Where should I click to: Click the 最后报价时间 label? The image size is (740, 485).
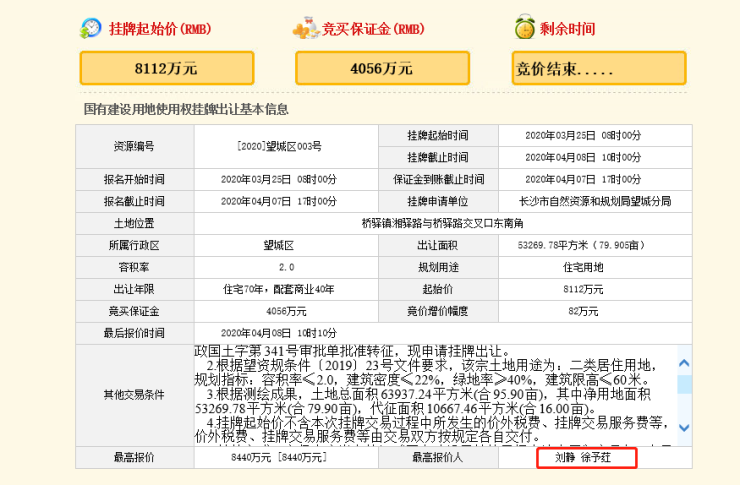135,333
